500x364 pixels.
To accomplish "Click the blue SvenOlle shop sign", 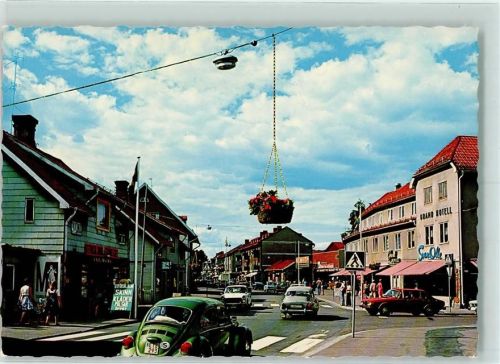I will tap(430, 253).
